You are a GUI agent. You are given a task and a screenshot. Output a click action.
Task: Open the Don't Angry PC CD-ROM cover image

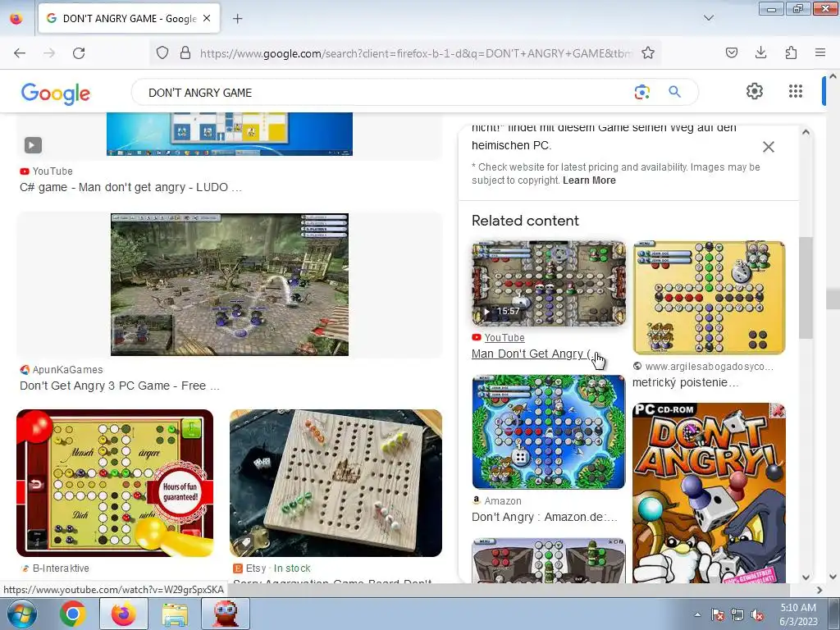point(709,493)
